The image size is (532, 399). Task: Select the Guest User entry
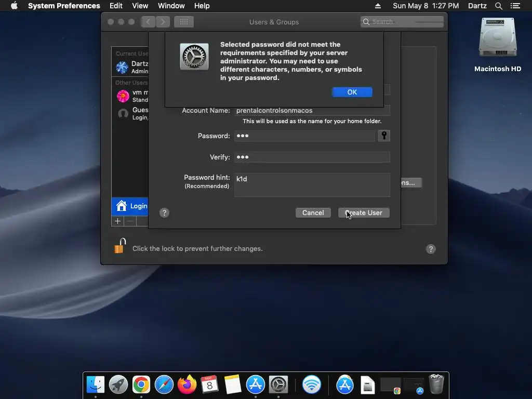[130, 113]
